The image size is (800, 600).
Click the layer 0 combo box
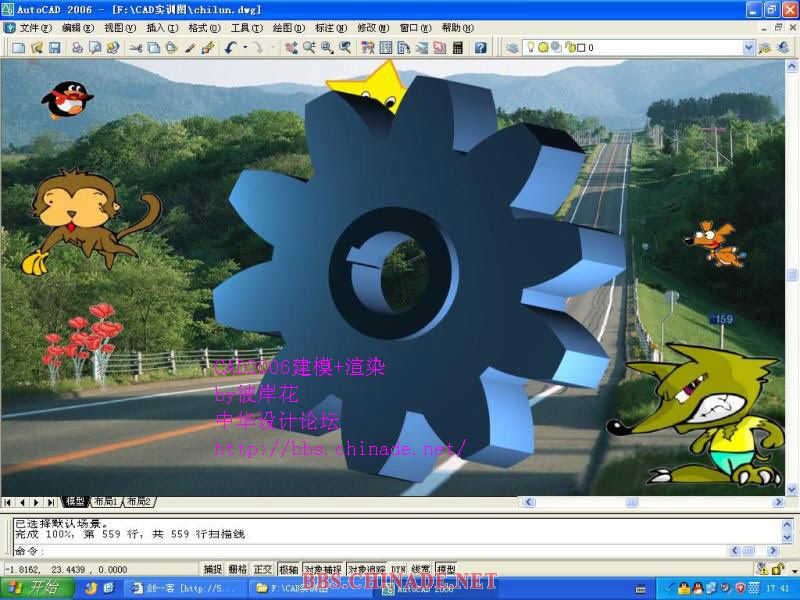(638, 47)
